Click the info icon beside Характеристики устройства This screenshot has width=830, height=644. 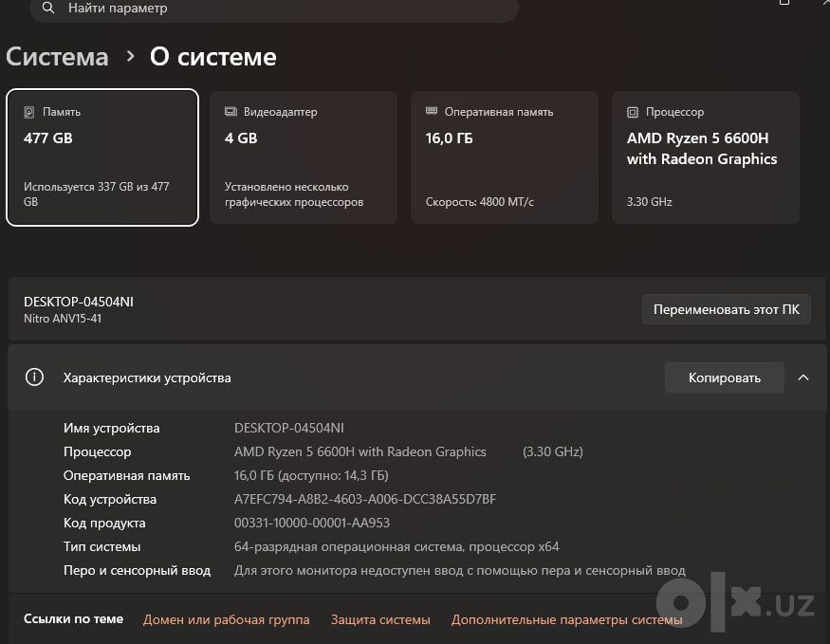(34, 377)
